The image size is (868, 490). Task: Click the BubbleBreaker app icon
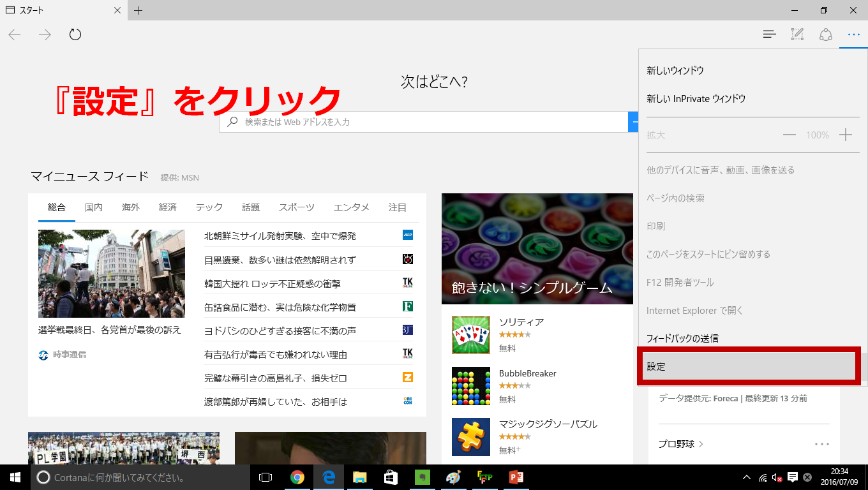[x=471, y=386]
